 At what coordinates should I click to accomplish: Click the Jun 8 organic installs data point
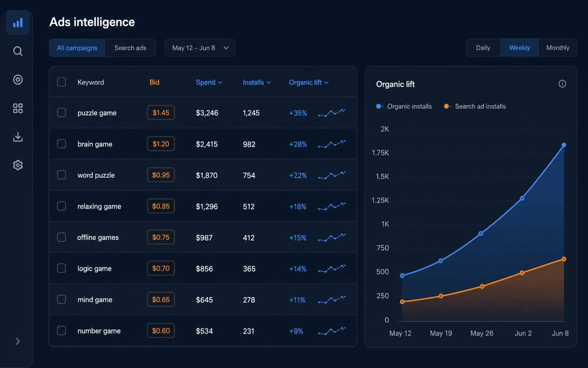coord(564,145)
